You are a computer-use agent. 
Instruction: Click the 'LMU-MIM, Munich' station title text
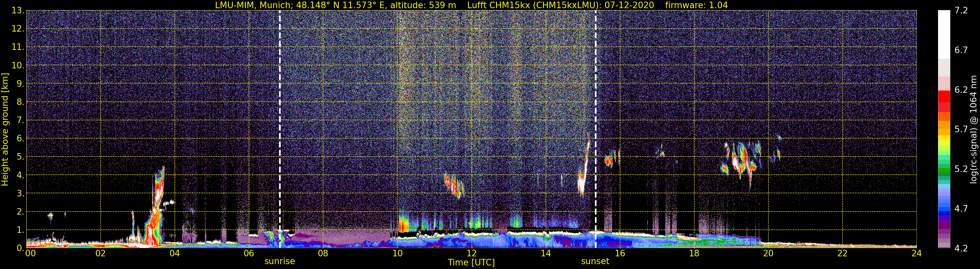coord(254,5)
